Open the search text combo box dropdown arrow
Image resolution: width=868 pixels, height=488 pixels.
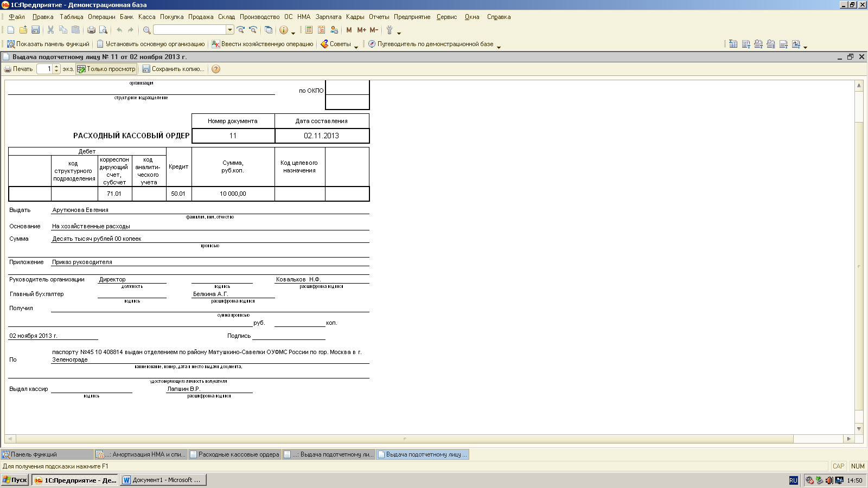[x=230, y=30]
